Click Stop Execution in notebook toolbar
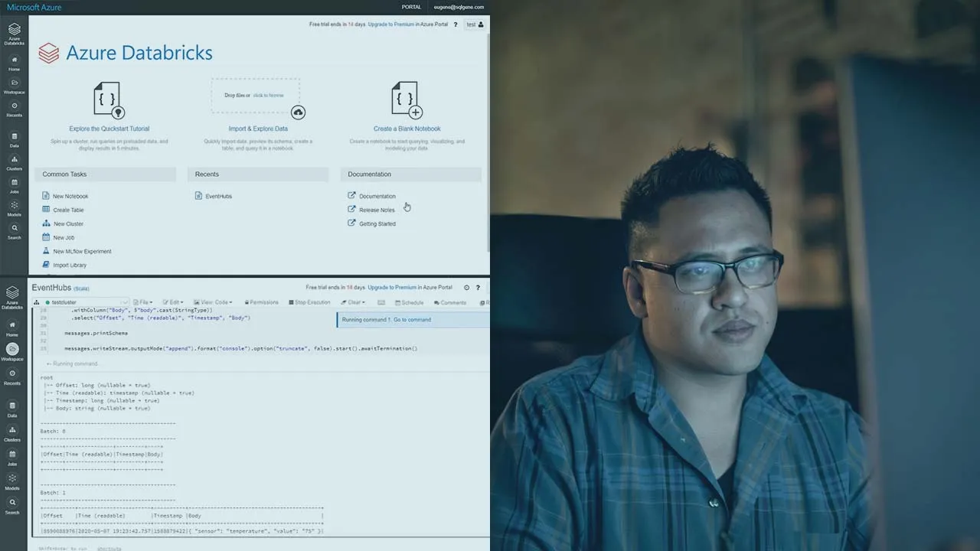The width and height of the screenshot is (980, 551). coord(309,302)
